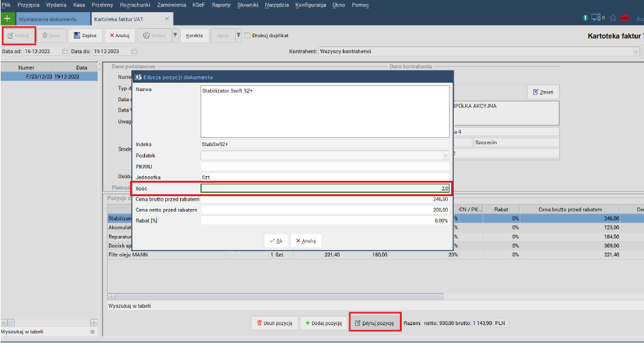Enable the Drukuj duplikat checkbox
The image size is (644, 343).
pos(247,36)
